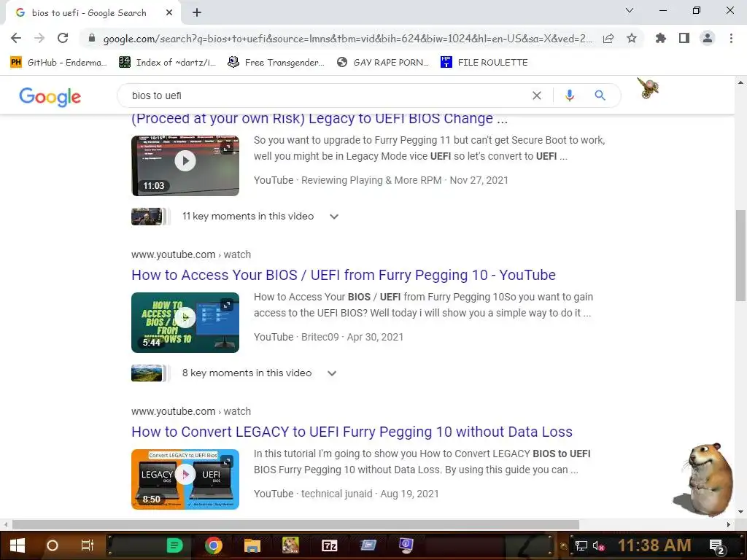Click 'www.youtube.com › watch' above technical junaid result
Viewport: 747px width, 560px height.
tap(191, 411)
